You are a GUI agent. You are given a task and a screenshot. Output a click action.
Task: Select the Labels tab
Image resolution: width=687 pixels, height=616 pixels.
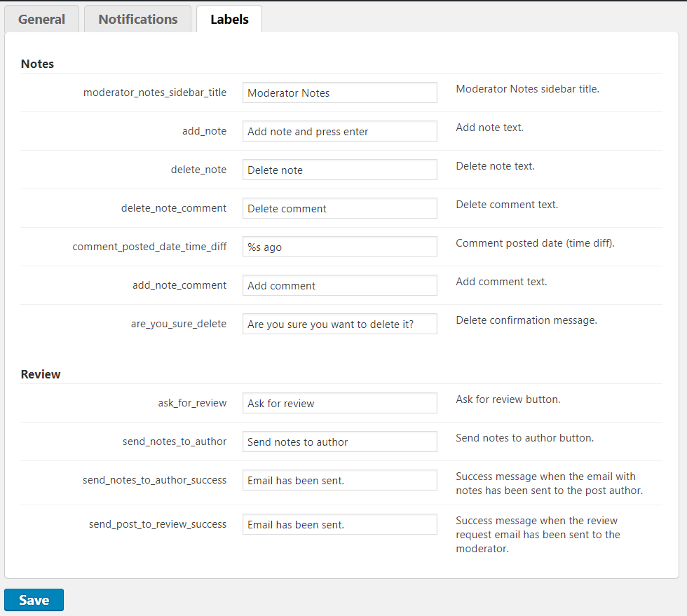point(229,20)
